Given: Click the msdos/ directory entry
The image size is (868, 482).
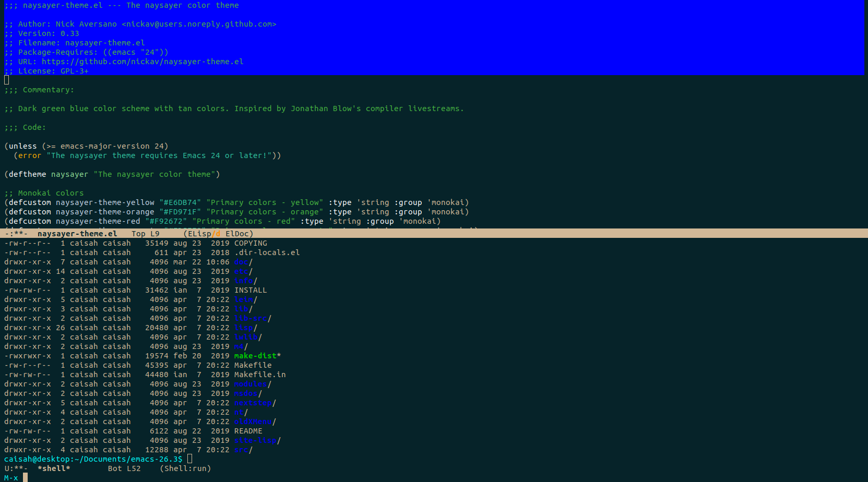Looking at the screenshot, I should coord(248,393).
